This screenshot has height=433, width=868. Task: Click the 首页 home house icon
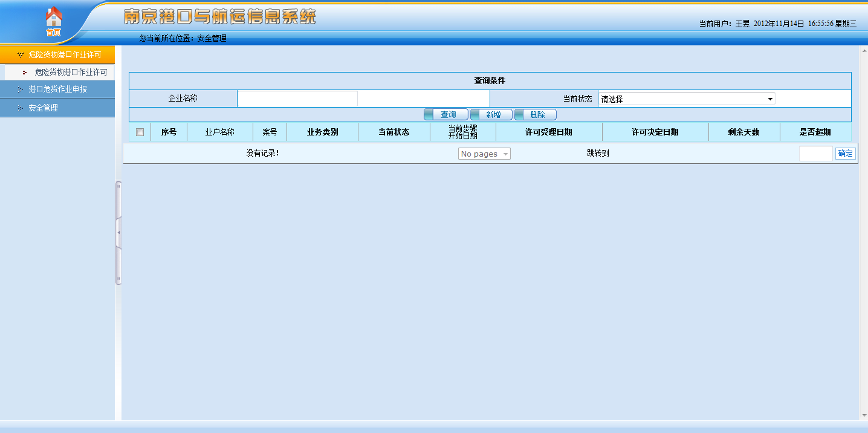click(x=54, y=18)
